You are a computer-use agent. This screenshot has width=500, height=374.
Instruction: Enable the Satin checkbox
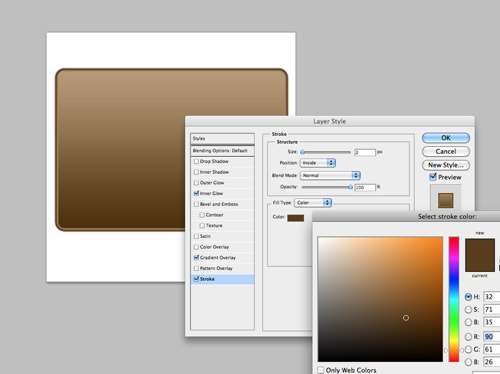pos(196,236)
